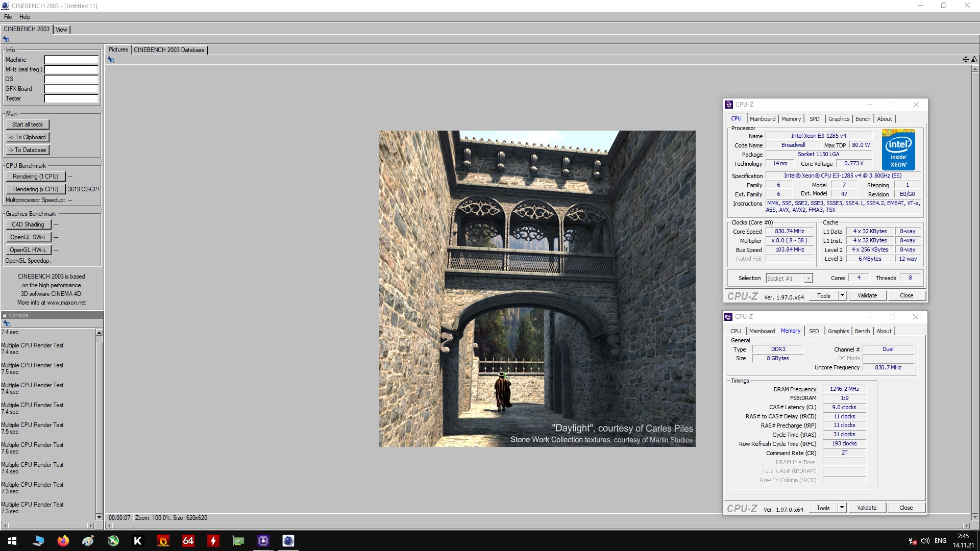Start the OpenGL HW-L test

(29, 250)
